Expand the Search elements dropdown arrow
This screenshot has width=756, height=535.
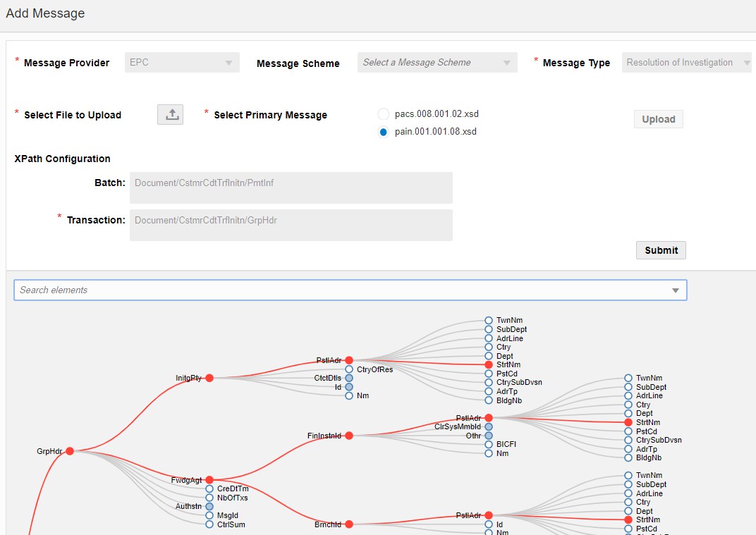tap(676, 290)
